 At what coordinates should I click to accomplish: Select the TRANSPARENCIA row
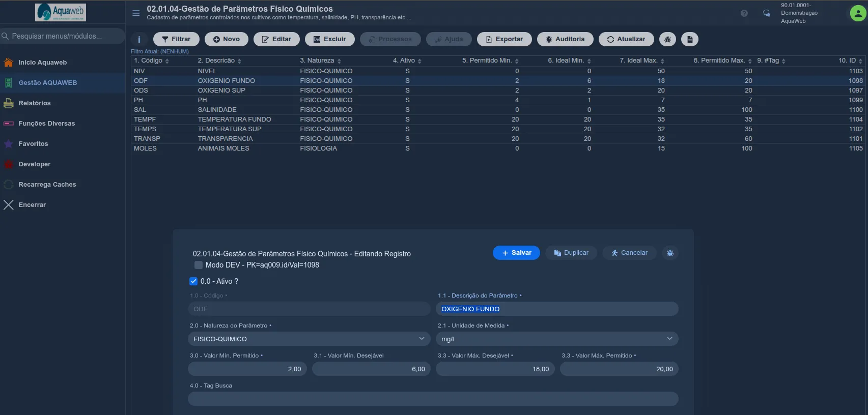pos(498,139)
